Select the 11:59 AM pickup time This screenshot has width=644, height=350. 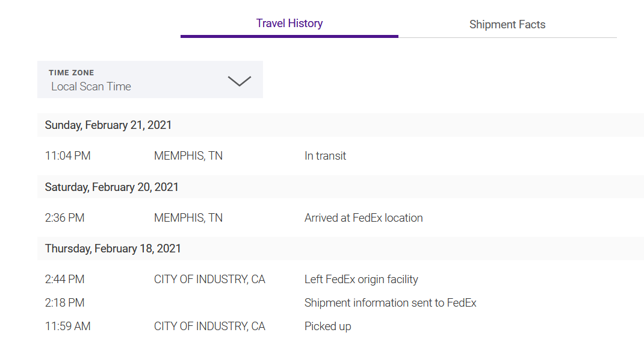(68, 326)
